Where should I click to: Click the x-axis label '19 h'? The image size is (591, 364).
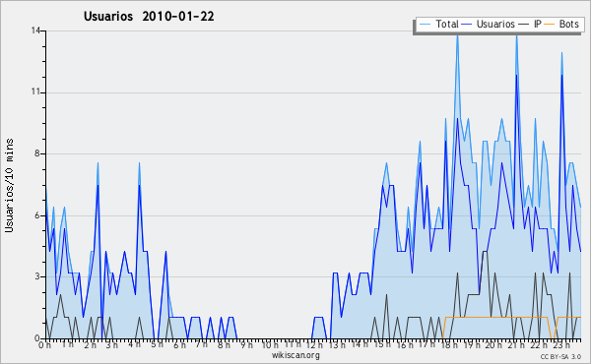pyautogui.click(x=472, y=344)
